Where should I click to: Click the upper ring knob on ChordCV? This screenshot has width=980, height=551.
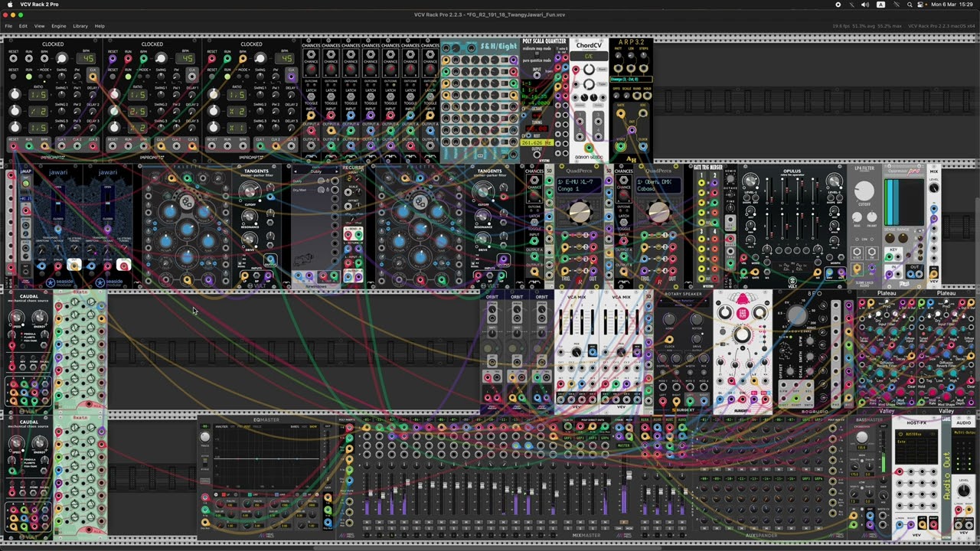pyautogui.click(x=588, y=70)
